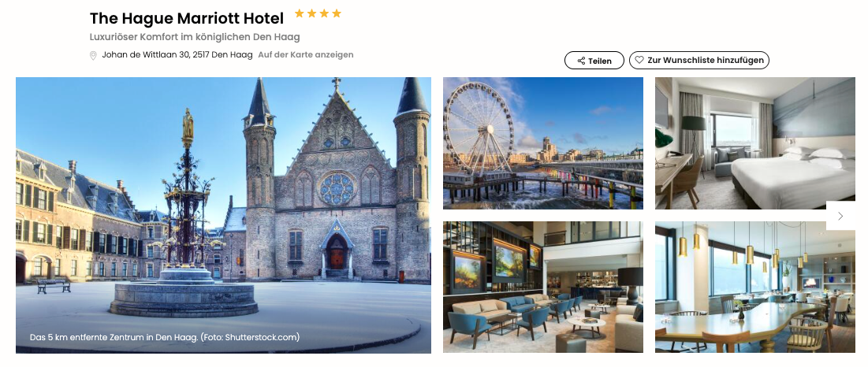Click the address Johan de Wittlaan 30
Viewport: 868px width, 367px height.
177,54
